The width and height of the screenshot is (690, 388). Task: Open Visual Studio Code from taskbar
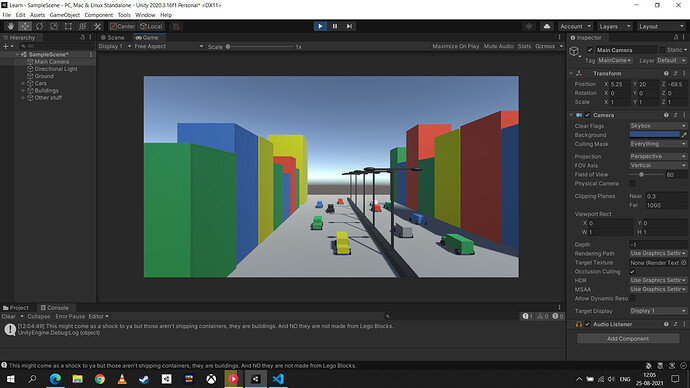[278, 379]
